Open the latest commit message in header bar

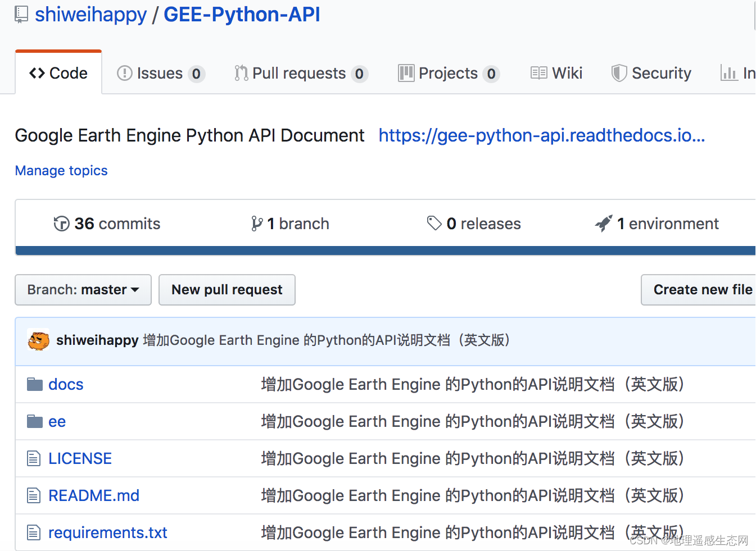tap(327, 340)
